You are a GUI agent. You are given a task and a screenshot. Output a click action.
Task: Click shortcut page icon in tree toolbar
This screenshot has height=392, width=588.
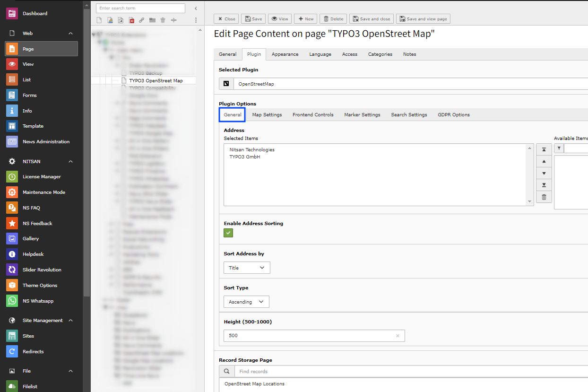click(x=121, y=20)
